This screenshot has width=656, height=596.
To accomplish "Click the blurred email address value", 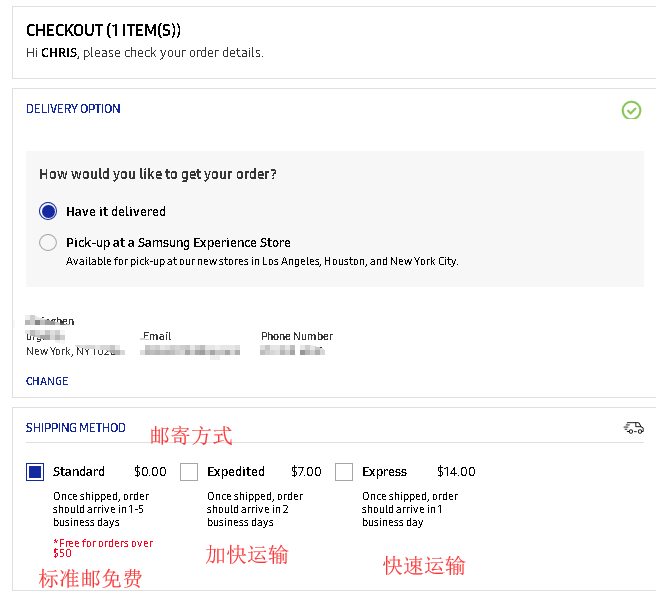I will (191, 351).
